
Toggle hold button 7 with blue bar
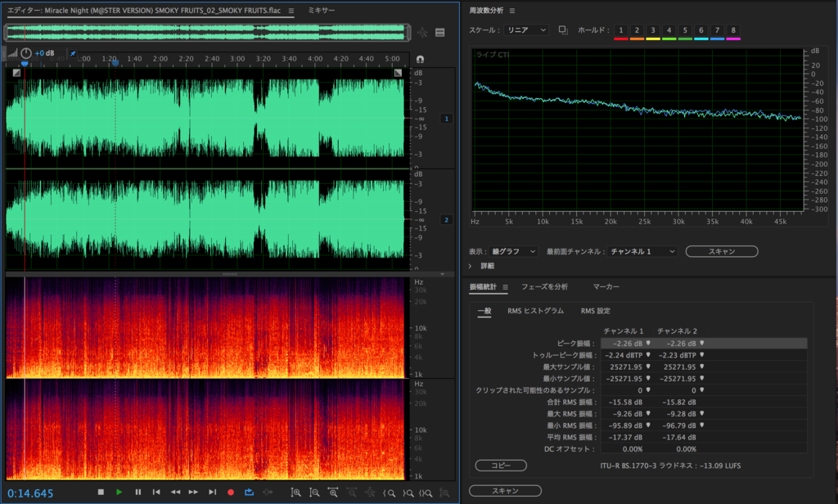[717, 32]
